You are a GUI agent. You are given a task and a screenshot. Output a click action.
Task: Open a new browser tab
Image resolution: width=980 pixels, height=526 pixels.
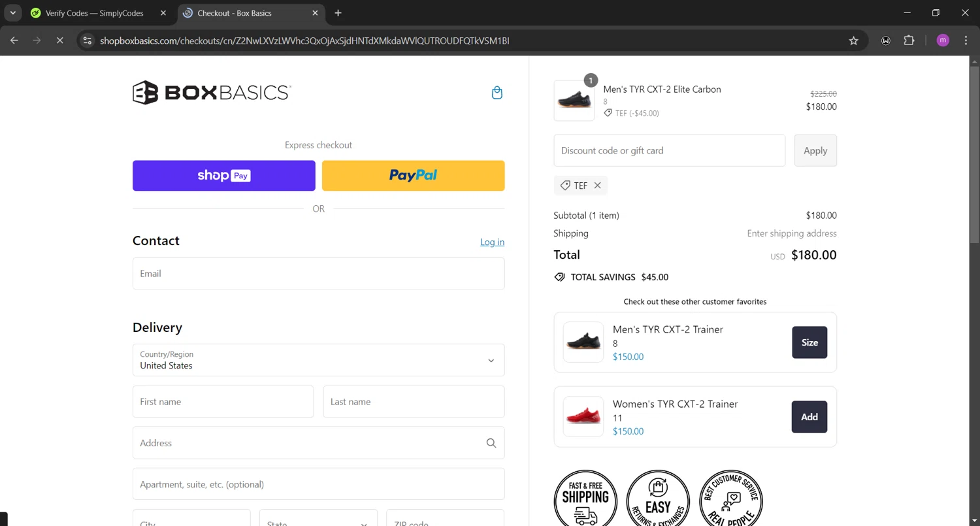point(338,13)
